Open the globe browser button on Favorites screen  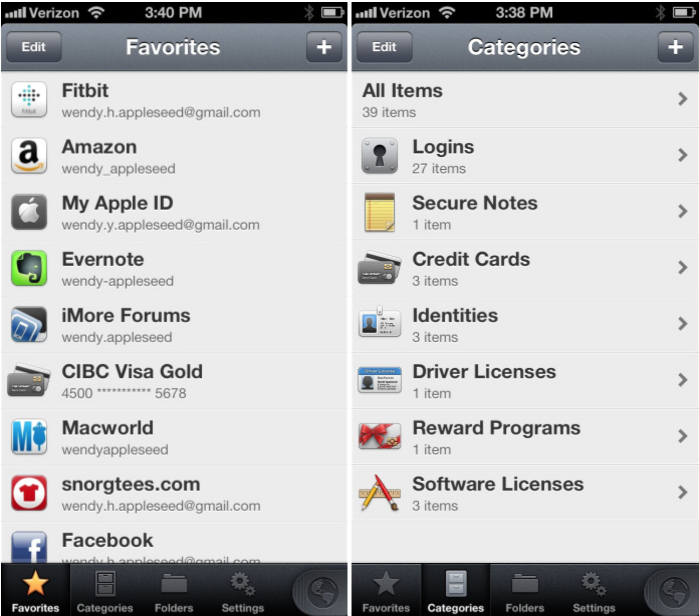pos(322,591)
